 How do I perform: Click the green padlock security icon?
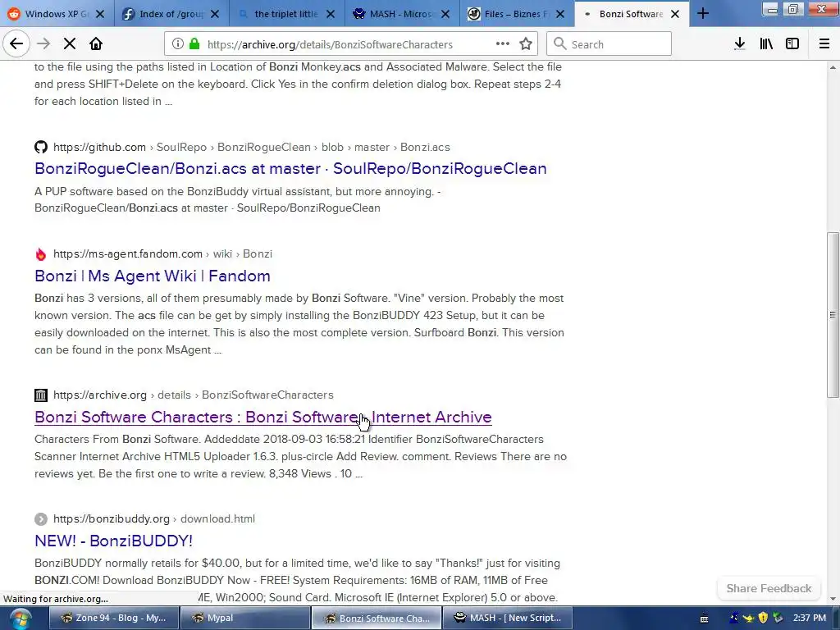pos(194,44)
